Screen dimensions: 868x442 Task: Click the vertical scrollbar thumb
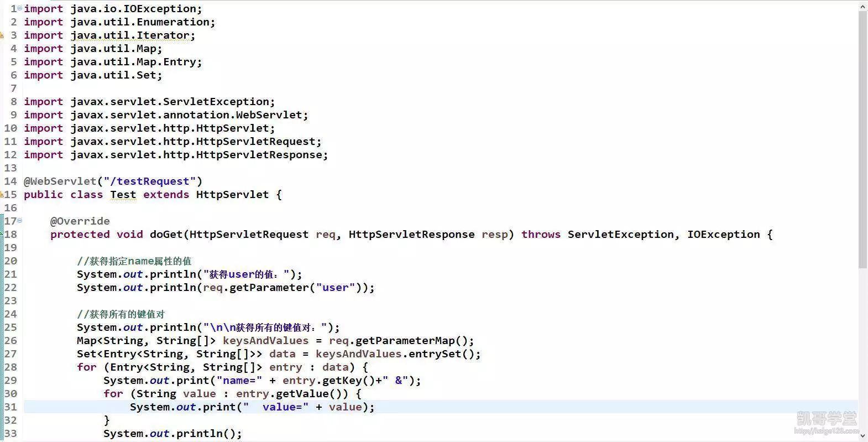click(x=863, y=139)
